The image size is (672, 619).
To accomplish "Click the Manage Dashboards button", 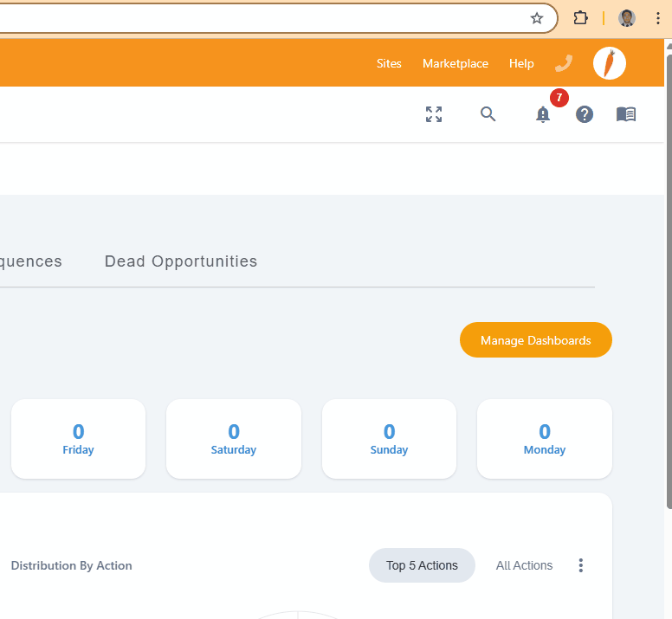I will pyautogui.click(x=536, y=339).
